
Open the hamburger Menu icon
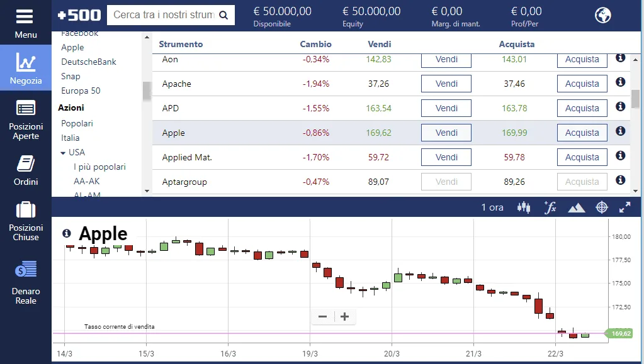point(25,17)
